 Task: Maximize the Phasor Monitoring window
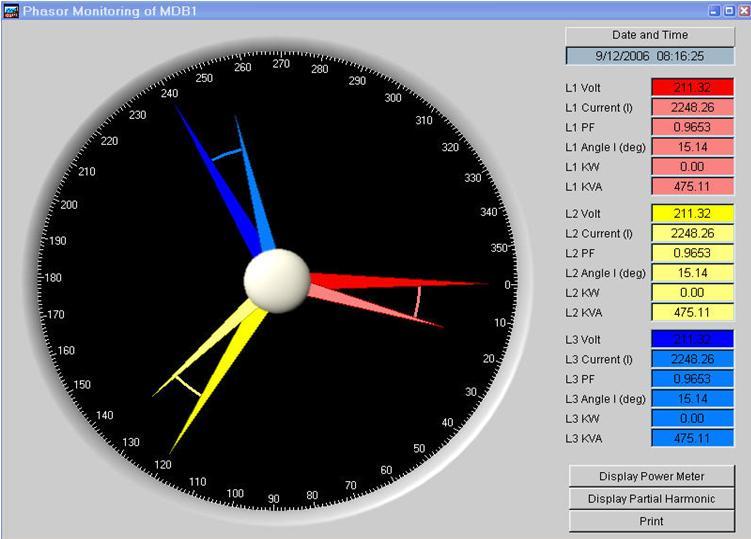[x=728, y=10]
